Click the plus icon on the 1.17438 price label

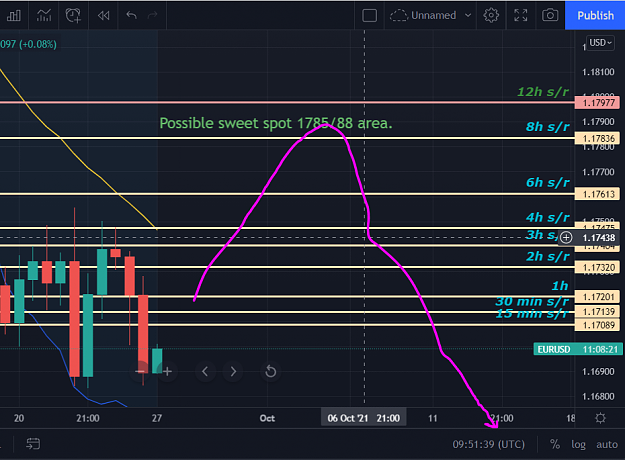[x=566, y=238]
